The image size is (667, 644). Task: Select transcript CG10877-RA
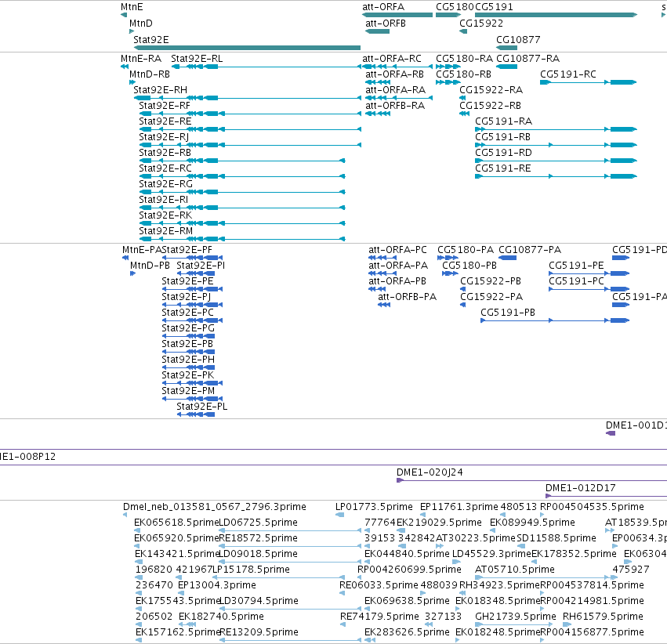(x=507, y=67)
